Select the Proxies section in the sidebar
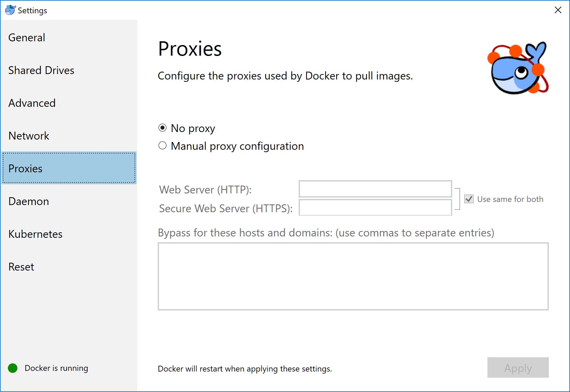570x392 pixels. click(x=25, y=168)
